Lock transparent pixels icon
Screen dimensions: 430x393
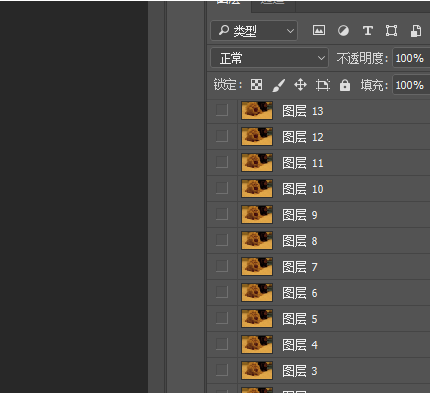[256, 85]
